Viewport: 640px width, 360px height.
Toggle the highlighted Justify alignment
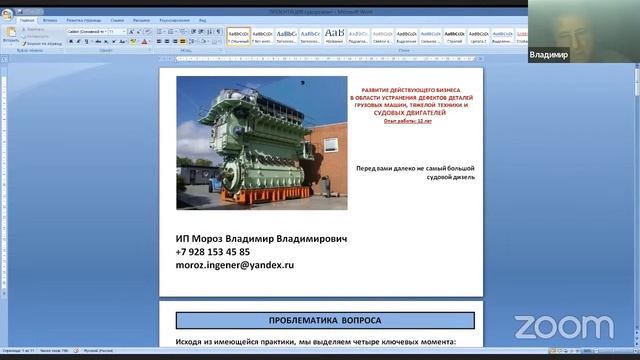point(182,42)
